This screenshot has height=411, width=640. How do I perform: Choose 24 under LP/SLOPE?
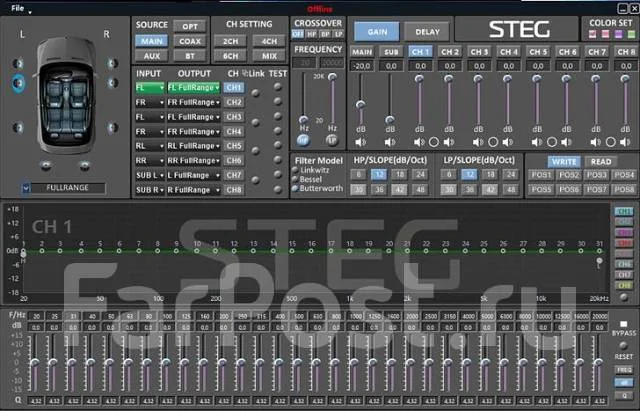[x=510, y=175]
